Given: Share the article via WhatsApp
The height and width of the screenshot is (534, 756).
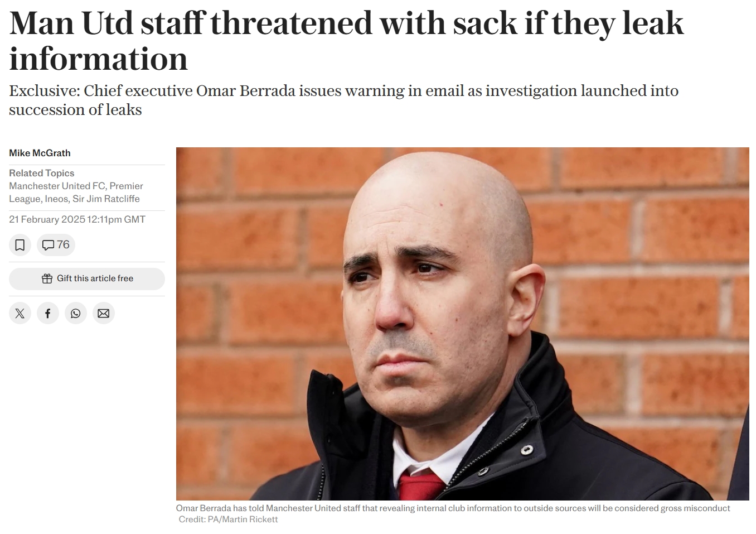Looking at the screenshot, I should point(76,313).
